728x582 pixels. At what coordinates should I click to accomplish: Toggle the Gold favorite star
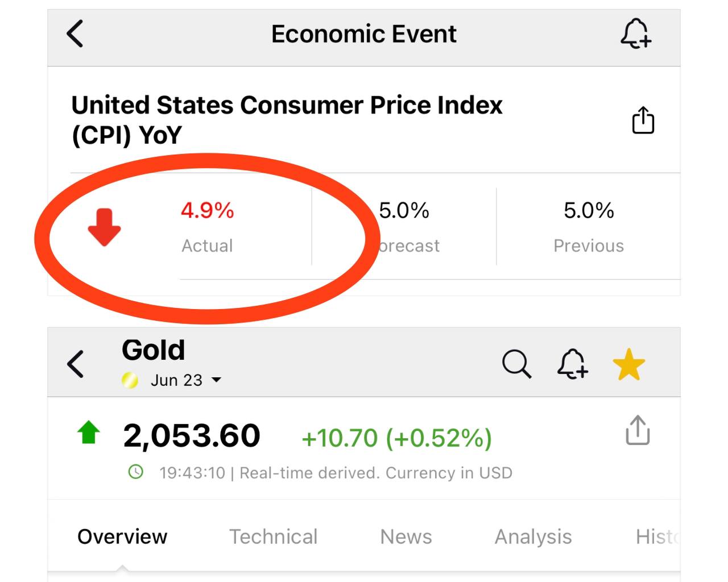629,364
